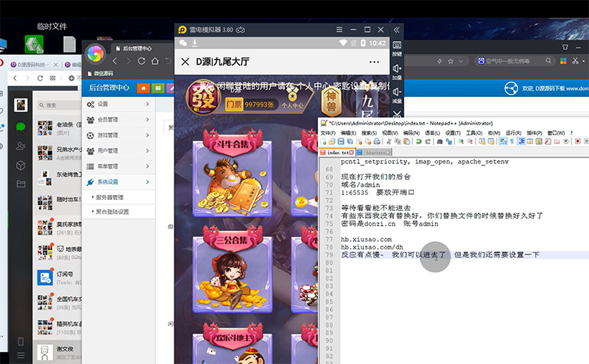Click the Replace icon in Notepad++ toolbar
The image size is (589, 364).
[449, 141]
